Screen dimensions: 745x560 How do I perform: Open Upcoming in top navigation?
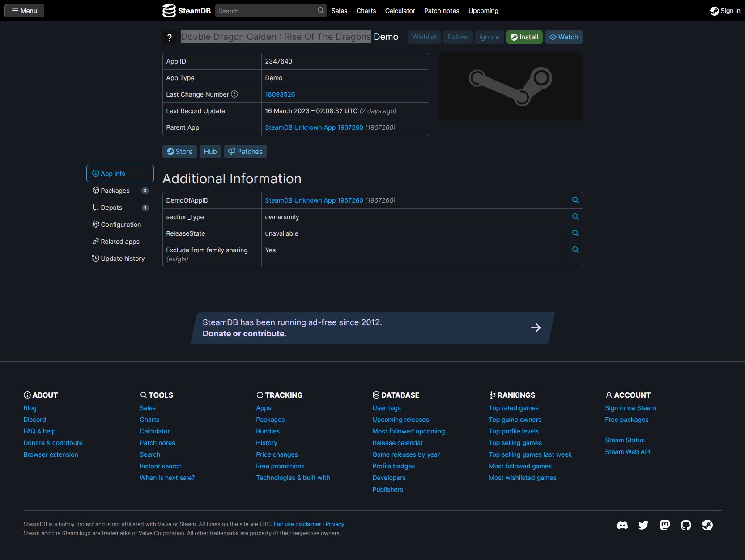483,11
